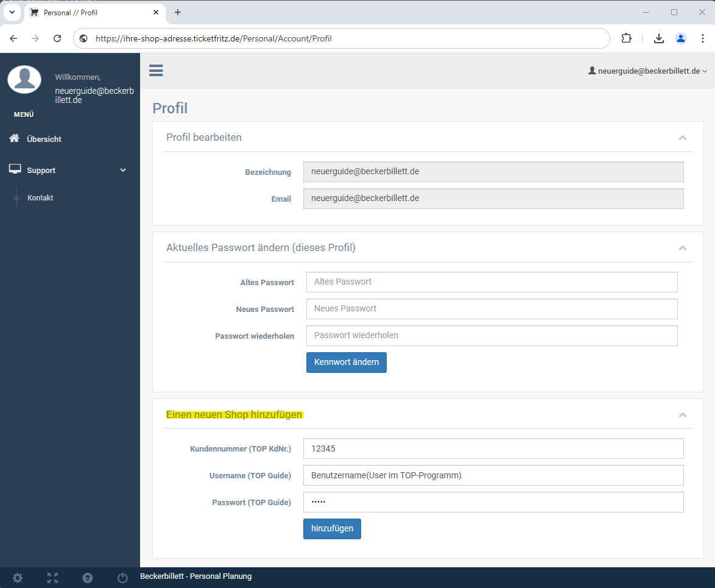Viewport: 715px width, 588px height.
Task: Focus the Neues Passwort field
Action: (491, 309)
